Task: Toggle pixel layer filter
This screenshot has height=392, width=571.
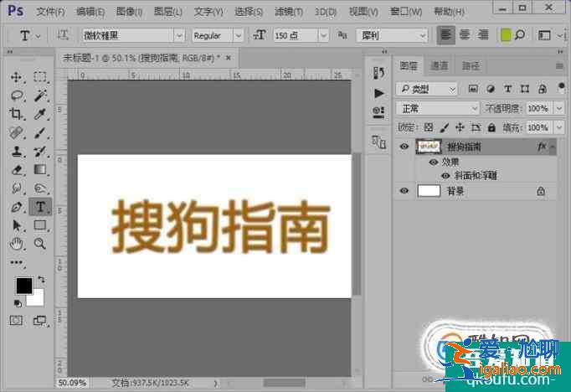Action: pos(473,89)
